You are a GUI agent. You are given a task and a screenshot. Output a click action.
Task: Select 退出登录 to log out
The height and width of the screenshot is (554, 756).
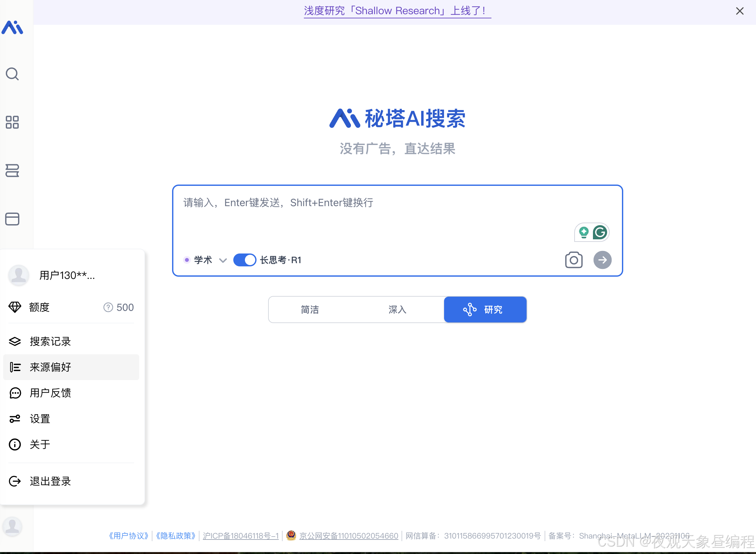point(50,481)
